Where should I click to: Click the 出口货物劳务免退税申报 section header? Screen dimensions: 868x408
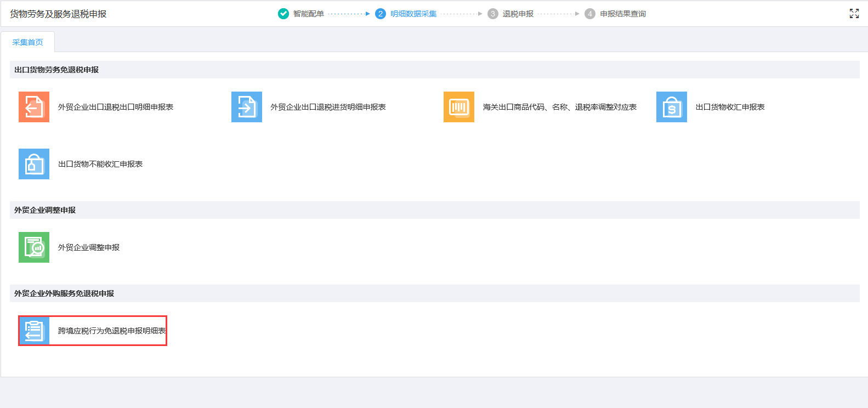(x=435, y=70)
